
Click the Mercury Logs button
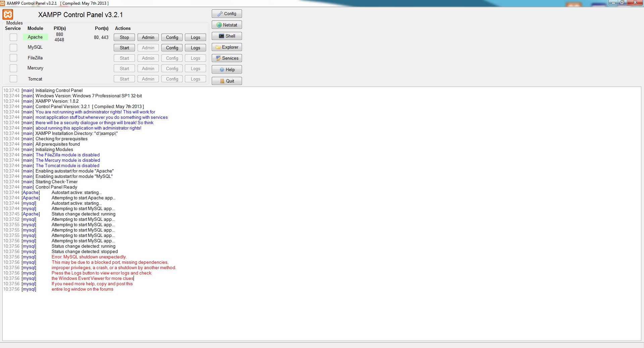195,68
